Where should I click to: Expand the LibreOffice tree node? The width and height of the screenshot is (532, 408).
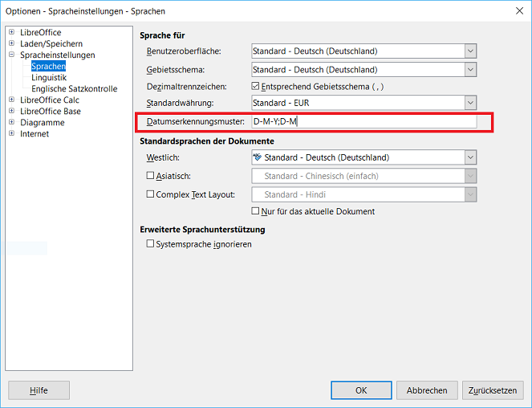12,33
